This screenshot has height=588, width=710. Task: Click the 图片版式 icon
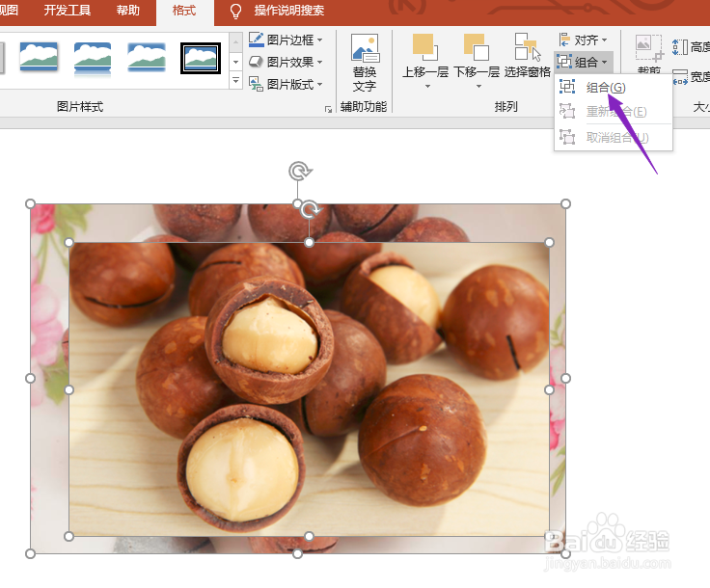tap(256, 84)
